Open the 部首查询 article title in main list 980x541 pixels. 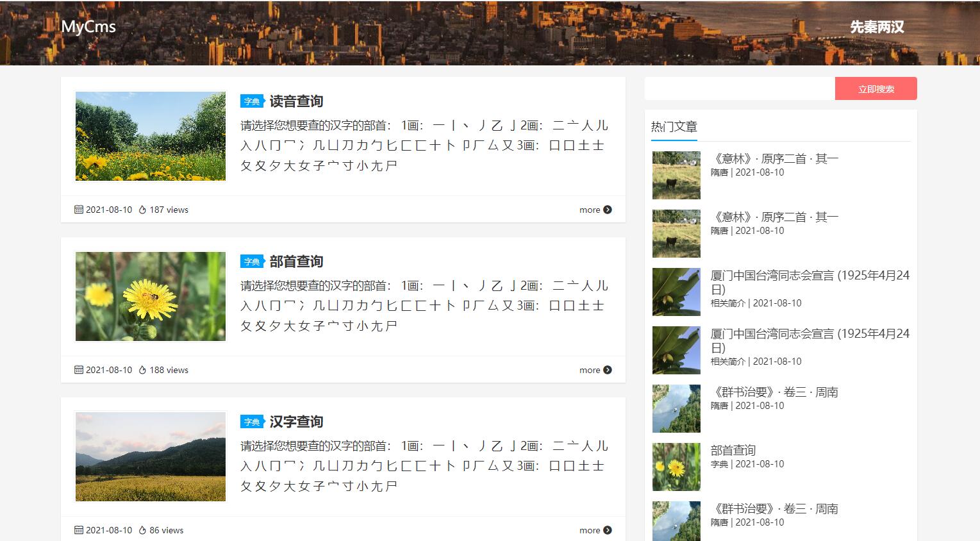click(x=296, y=262)
